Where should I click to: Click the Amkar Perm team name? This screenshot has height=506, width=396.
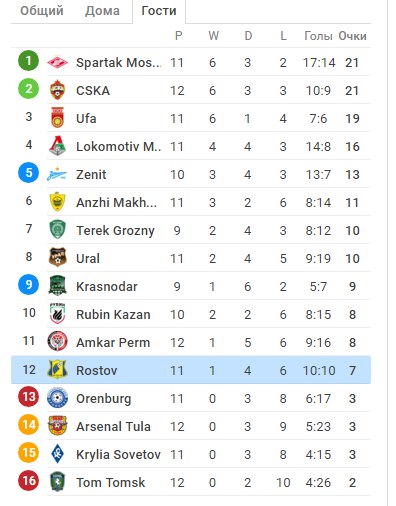113,342
